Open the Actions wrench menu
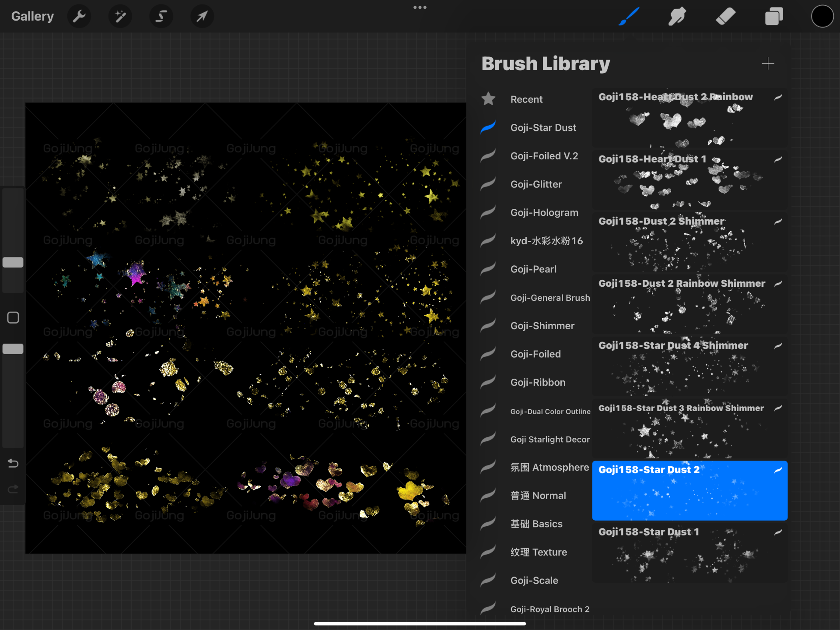840x630 pixels. tap(79, 17)
